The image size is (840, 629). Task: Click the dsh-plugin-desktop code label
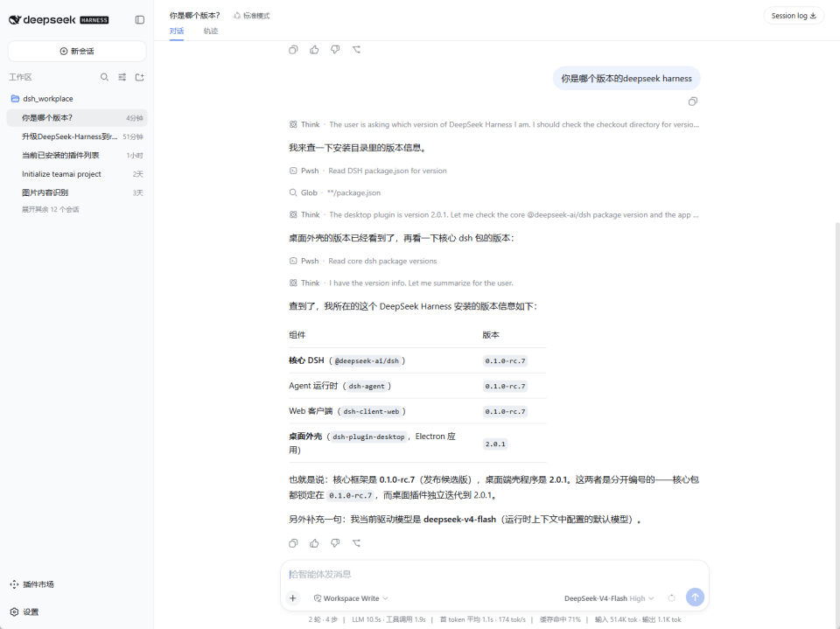368,437
